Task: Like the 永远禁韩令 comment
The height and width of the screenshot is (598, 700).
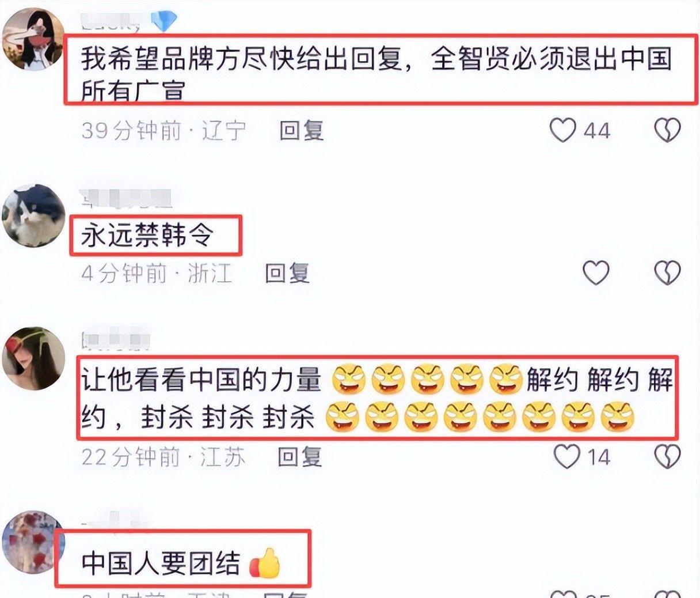Action: pyautogui.click(x=596, y=272)
